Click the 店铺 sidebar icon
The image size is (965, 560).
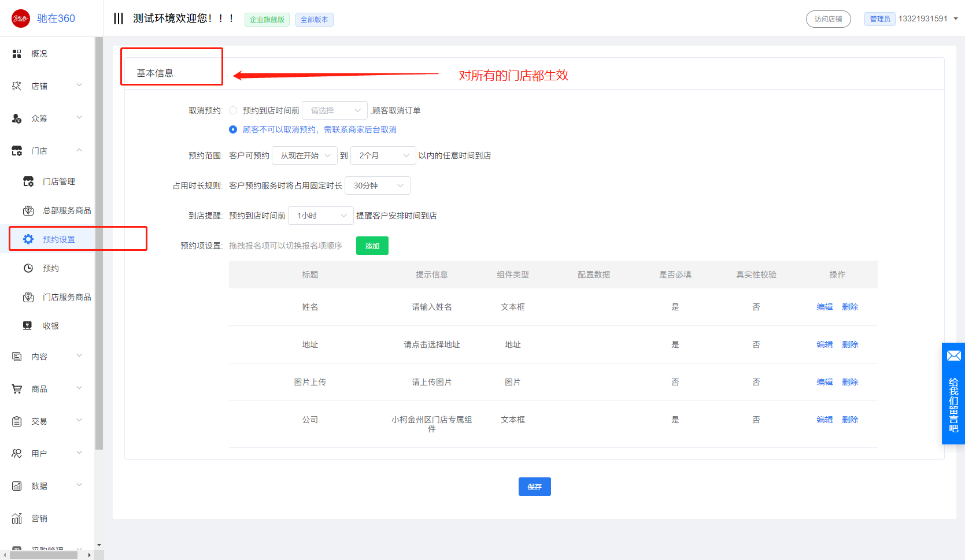(x=17, y=86)
